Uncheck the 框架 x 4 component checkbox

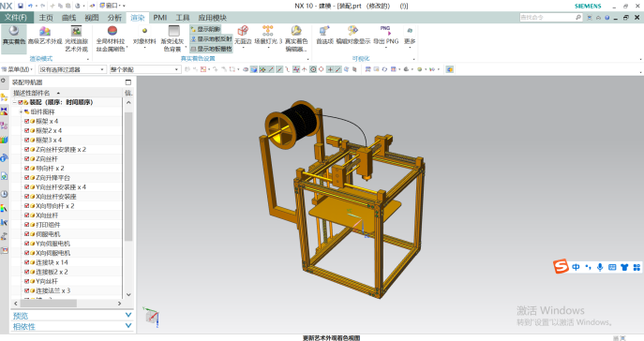pyautogui.click(x=26, y=122)
